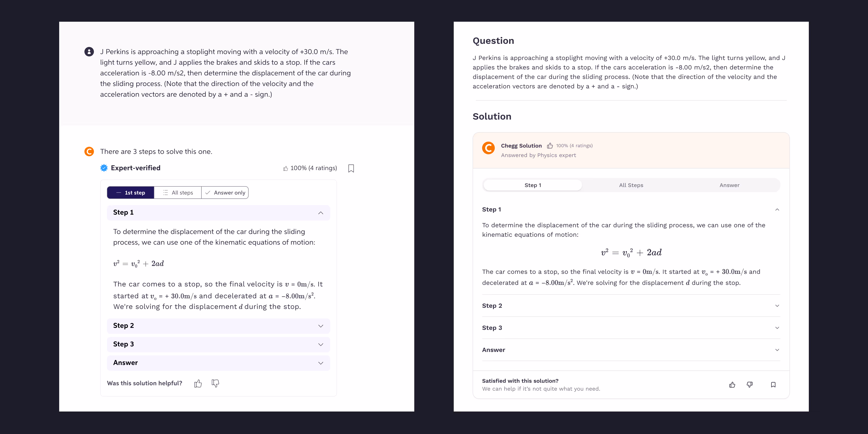Click 'We can help if it's not quite what you need.'
Screen dimensions: 868x434
click(541, 389)
